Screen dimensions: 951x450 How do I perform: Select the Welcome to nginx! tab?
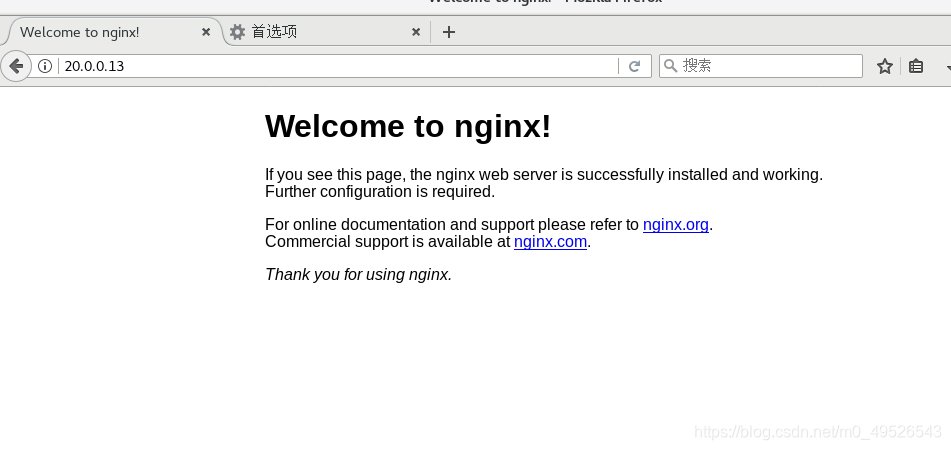pos(113,32)
